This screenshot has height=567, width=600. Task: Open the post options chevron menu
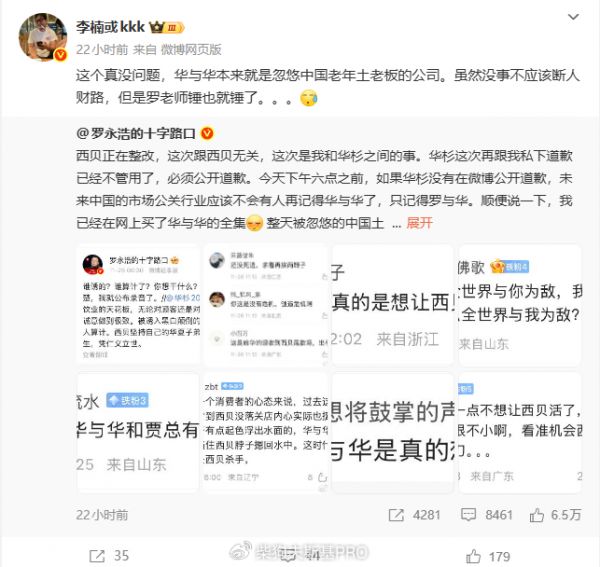(x=573, y=17)
